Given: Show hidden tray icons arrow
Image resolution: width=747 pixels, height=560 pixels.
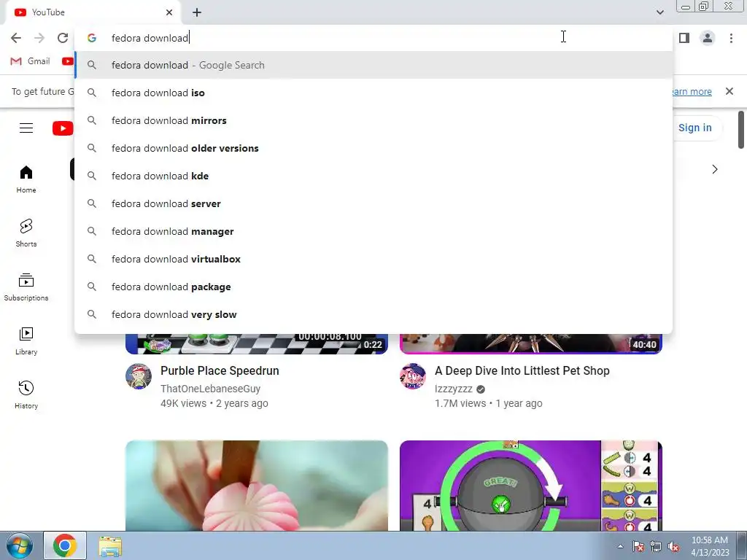Looking at the screenshot, I should 620,546.
